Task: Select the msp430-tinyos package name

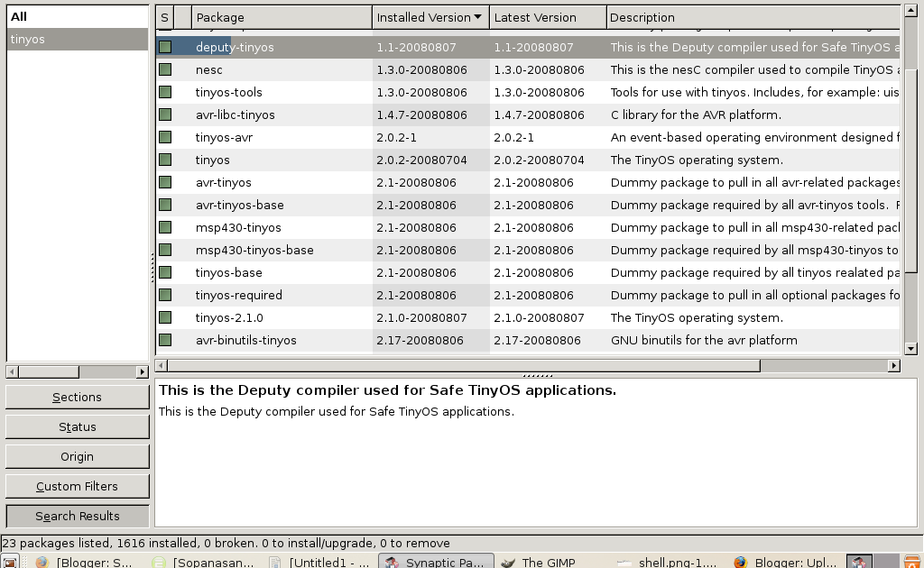Action: [238, 228]
